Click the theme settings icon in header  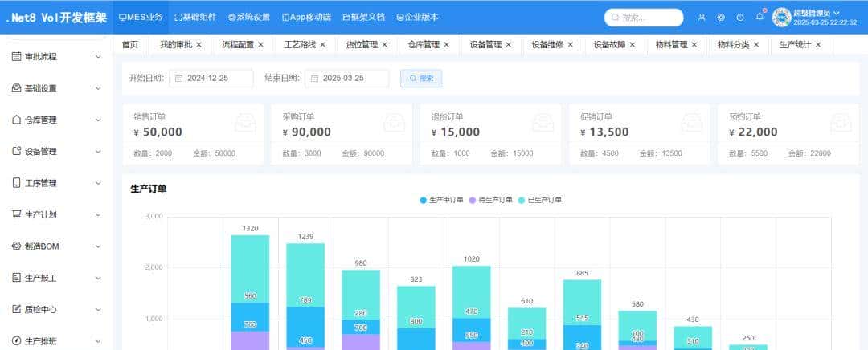coord(721,17)
